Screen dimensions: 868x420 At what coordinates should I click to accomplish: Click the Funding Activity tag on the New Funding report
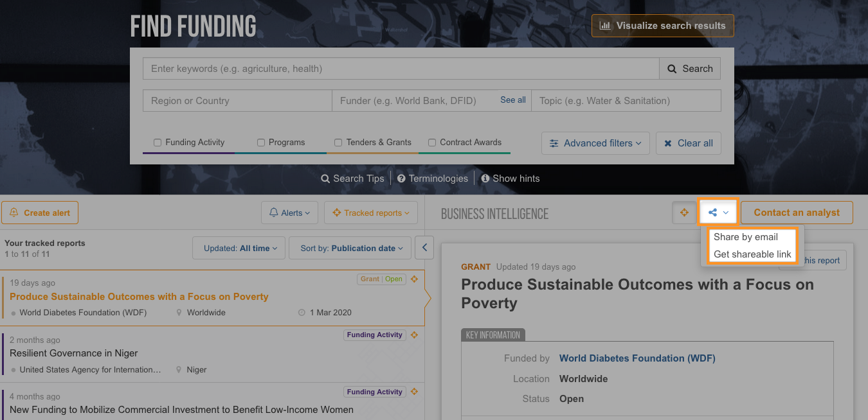click(375, 392)
